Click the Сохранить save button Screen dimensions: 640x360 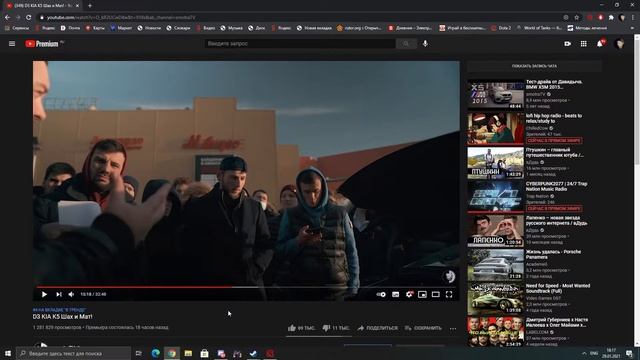pyautogui.click(x=423, y=328)
